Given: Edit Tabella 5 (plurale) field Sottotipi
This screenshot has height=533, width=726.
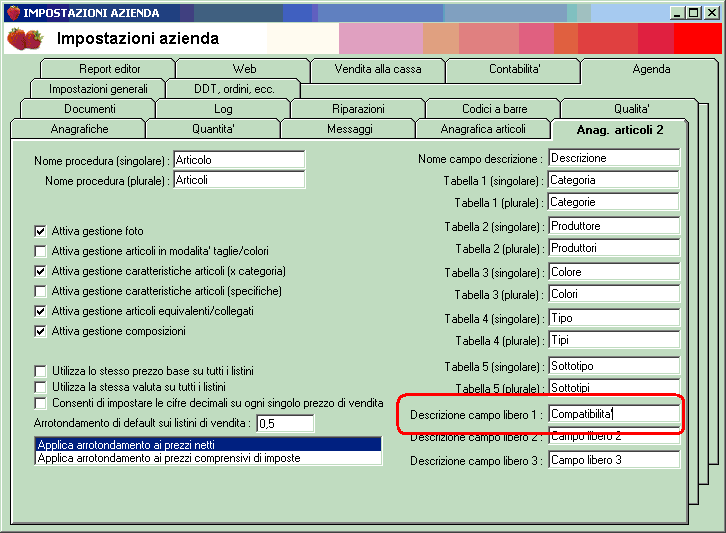Looking at the screenshot, I should (x=614, y=386).
